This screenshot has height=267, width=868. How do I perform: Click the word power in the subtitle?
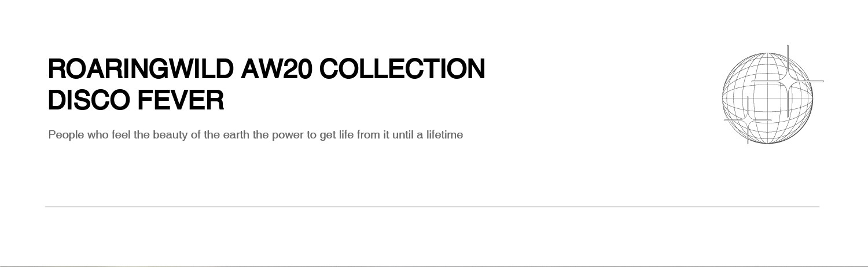(x=287, y=135)
